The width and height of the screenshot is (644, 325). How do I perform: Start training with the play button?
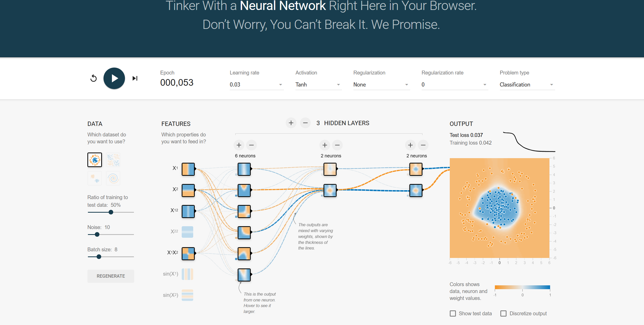point(114,78)
